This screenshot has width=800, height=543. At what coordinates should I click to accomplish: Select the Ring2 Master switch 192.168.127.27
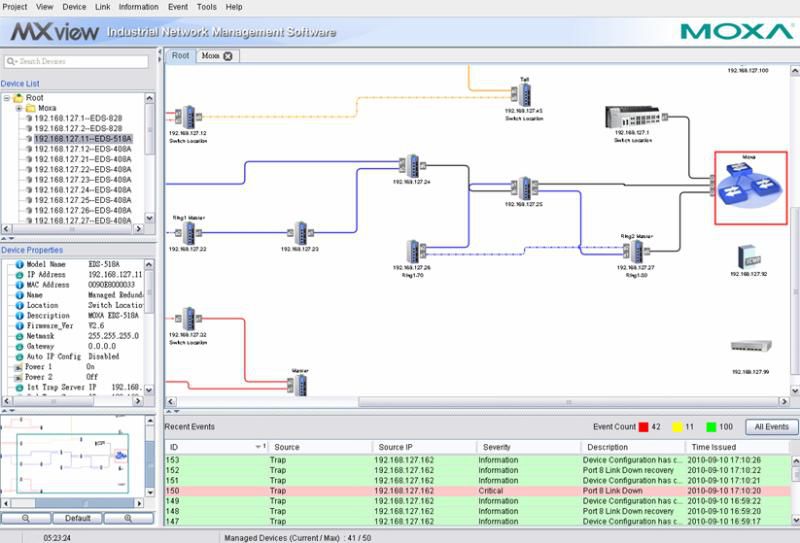point(636,251)
